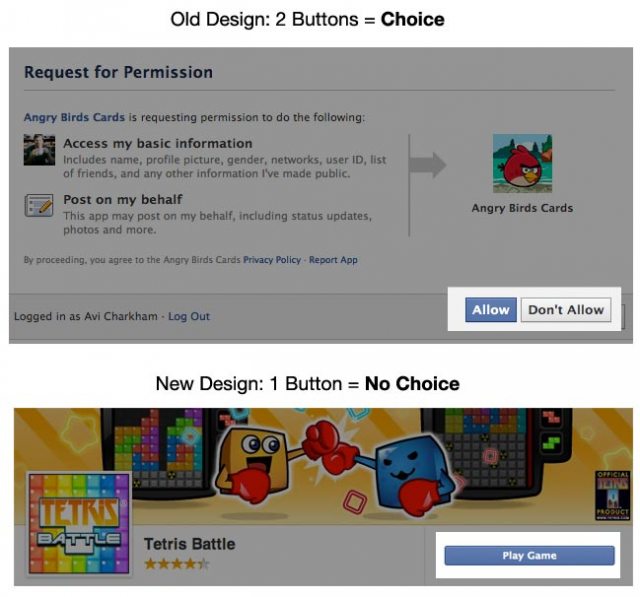Viewport: 640px width, 597px height.
Task: Click the Don't Allow button
Action: [566, 310]
